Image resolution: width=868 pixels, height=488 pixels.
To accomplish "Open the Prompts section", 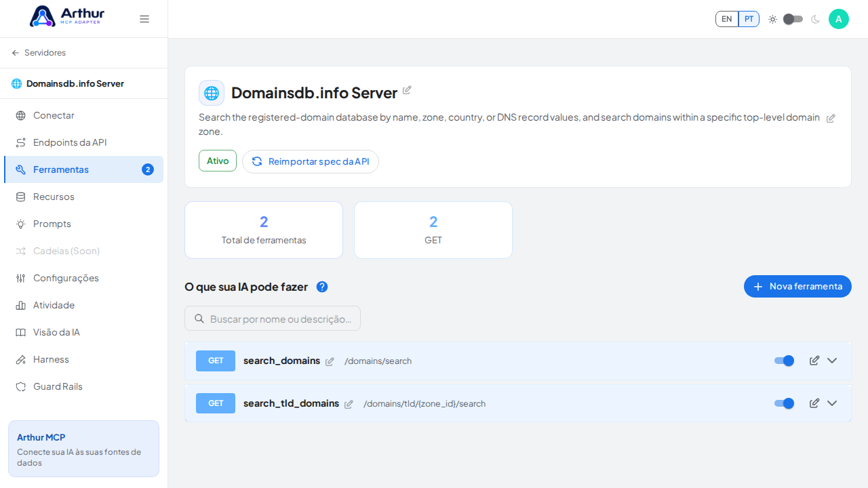I will point(83,224).
